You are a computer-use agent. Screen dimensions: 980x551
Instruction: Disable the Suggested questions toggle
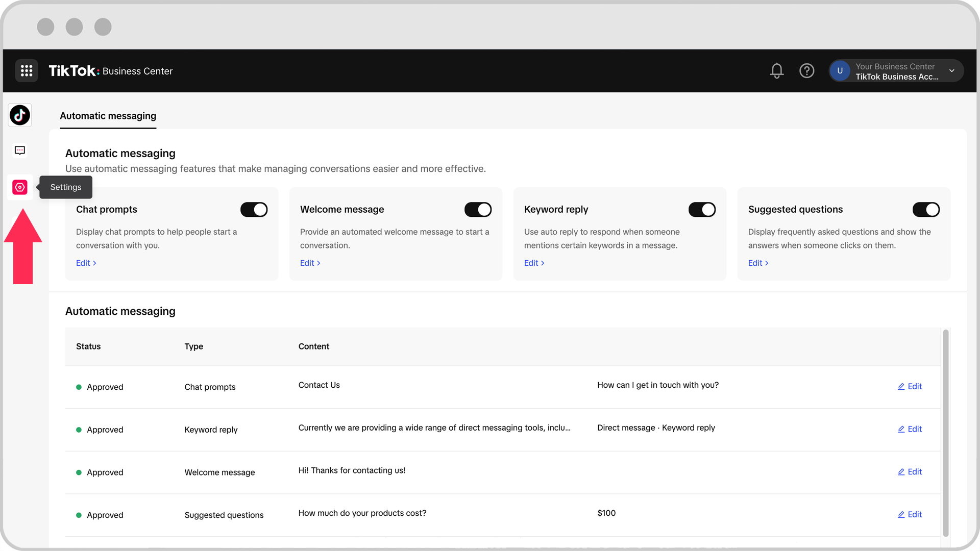click(x=926, y=210)
